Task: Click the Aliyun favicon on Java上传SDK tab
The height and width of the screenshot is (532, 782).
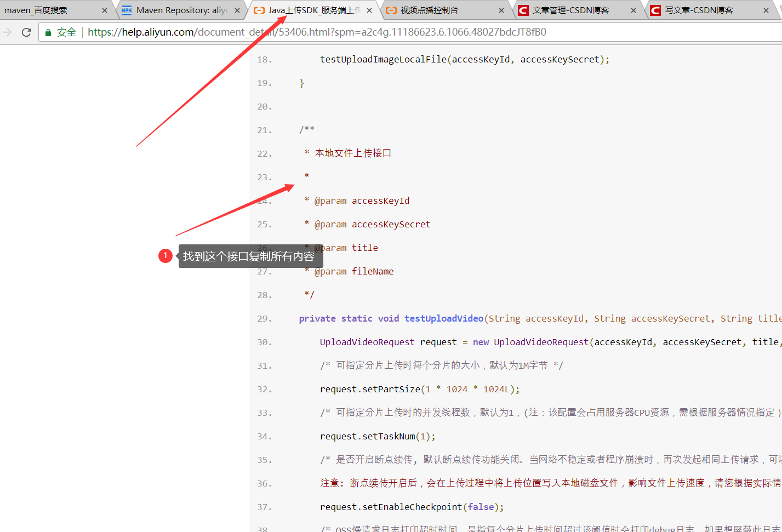Action: pos(259,10)
